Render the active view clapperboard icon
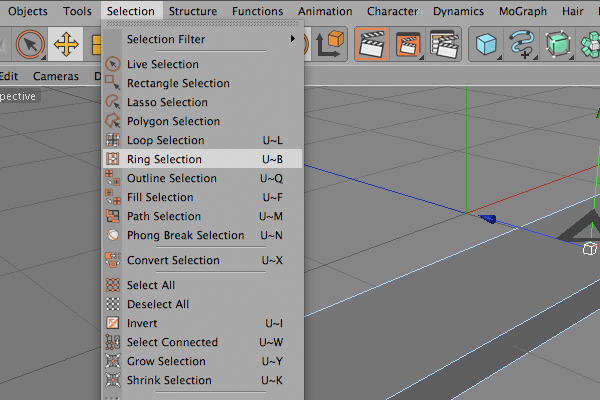Screen dimensions: 600x400 pos(372,44)
